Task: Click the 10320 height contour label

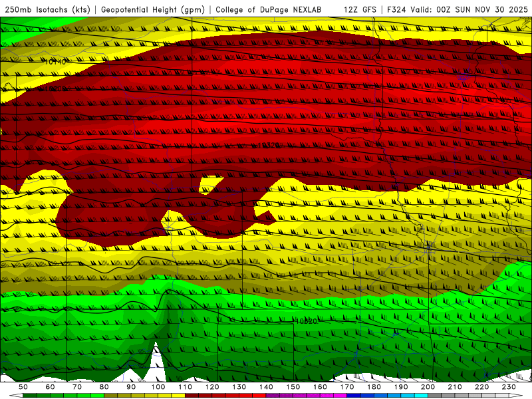Action: pos(268,145)
